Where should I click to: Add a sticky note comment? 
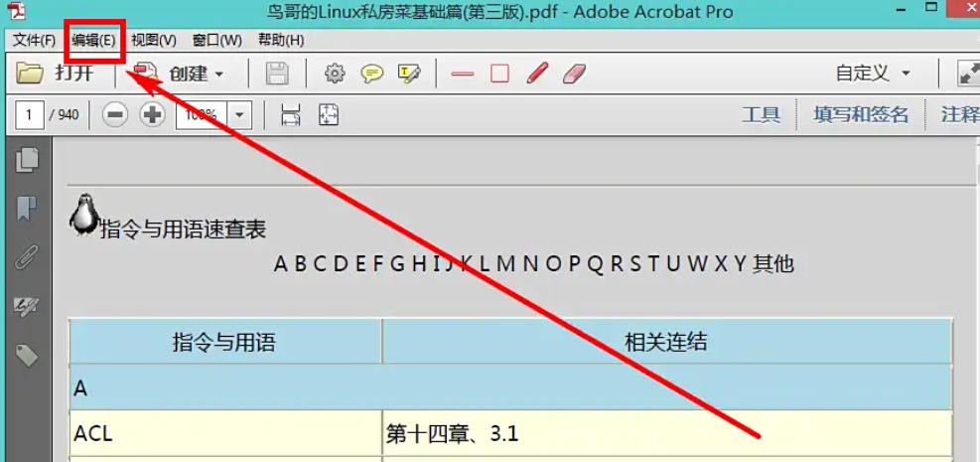click(372, 74)
